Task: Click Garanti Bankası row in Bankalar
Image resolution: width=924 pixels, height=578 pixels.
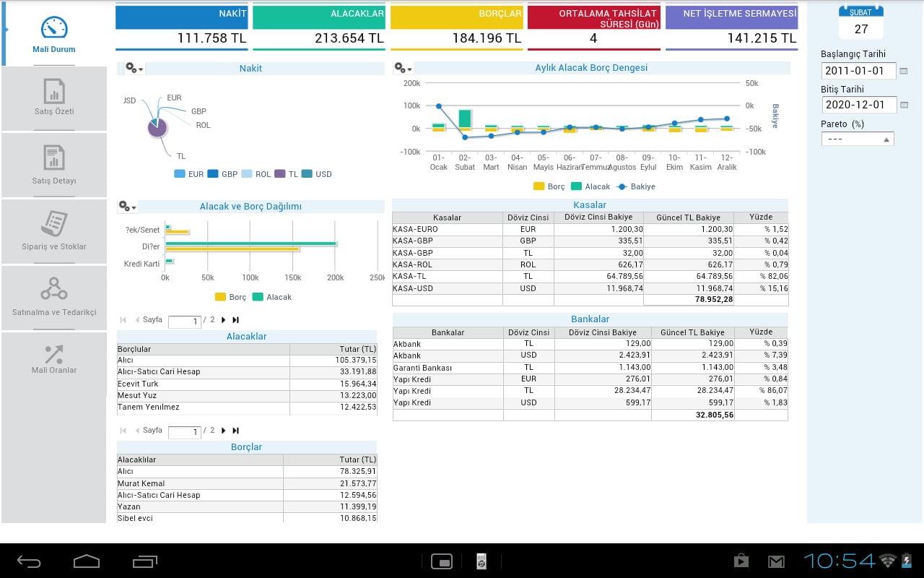Action: pyautogui.click(x=590, y=368)
